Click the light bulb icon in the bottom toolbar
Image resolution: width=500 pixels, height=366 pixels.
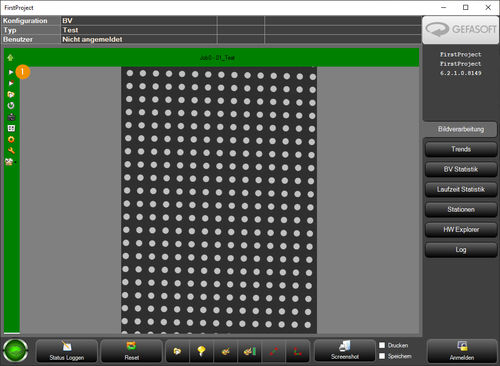(201, 351)
